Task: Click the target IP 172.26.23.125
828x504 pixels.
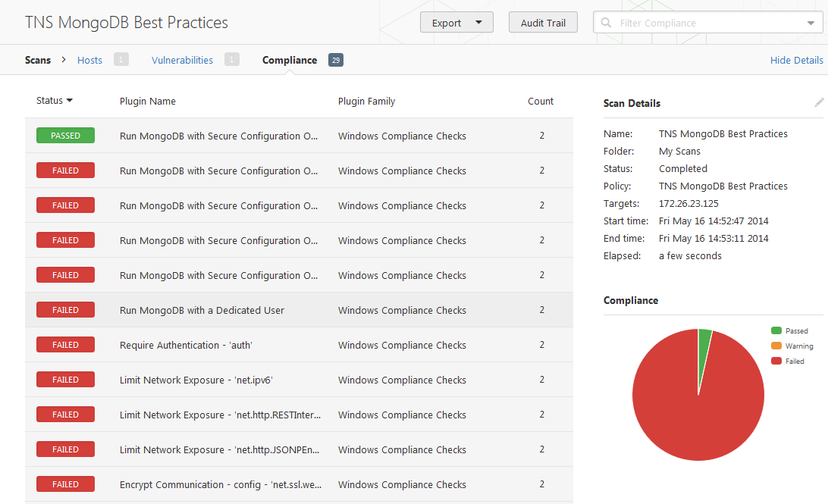Action: click(x=688, y=204)
